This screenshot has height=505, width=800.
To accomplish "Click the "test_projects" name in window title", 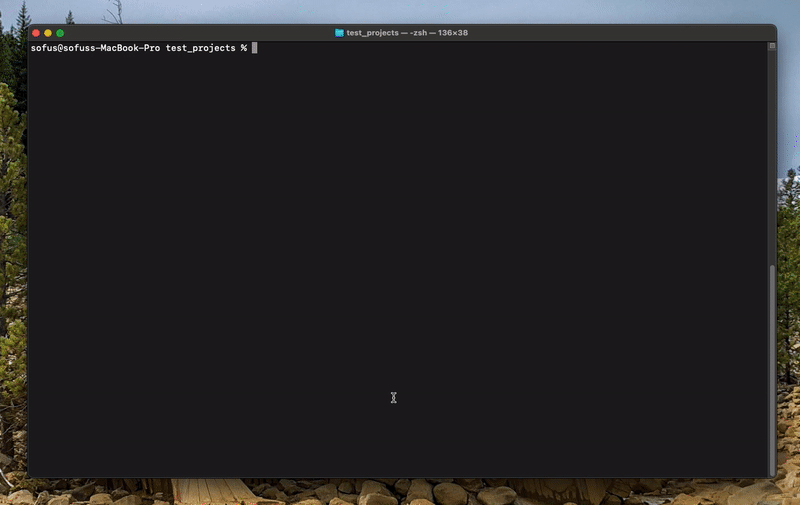I will (x=372, y=33).
